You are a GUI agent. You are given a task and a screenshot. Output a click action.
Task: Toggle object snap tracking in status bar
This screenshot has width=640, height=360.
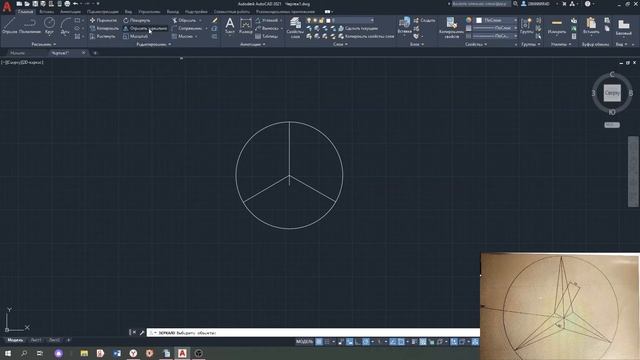point(393,342)
